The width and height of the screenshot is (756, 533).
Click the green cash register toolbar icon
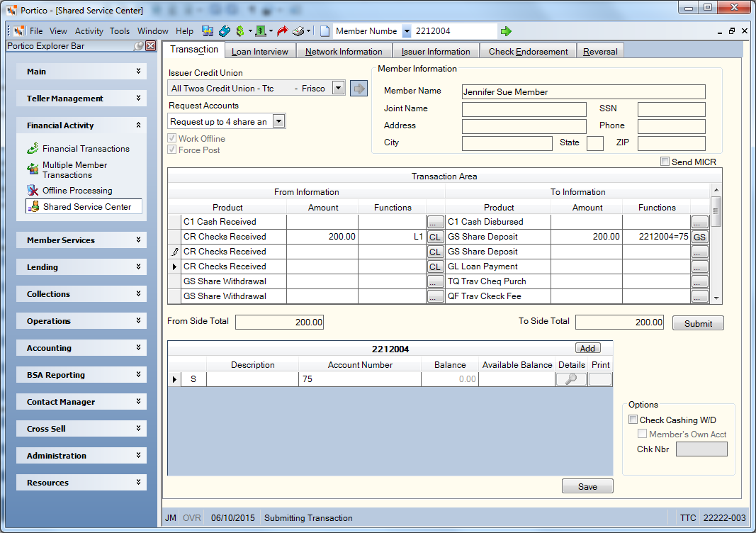tap(261, 31)
